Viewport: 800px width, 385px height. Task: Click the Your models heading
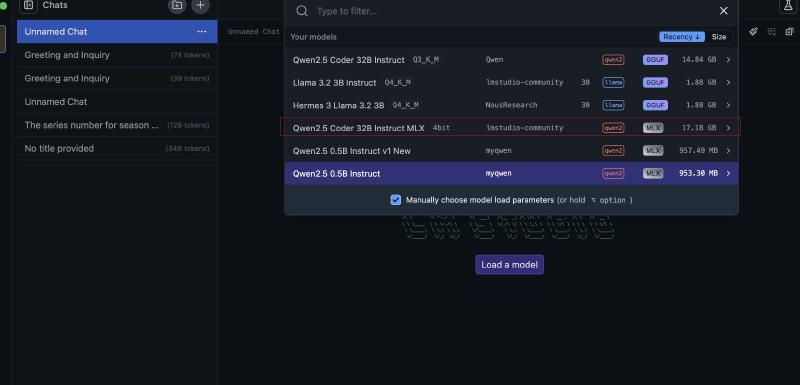tap(313, 37)
